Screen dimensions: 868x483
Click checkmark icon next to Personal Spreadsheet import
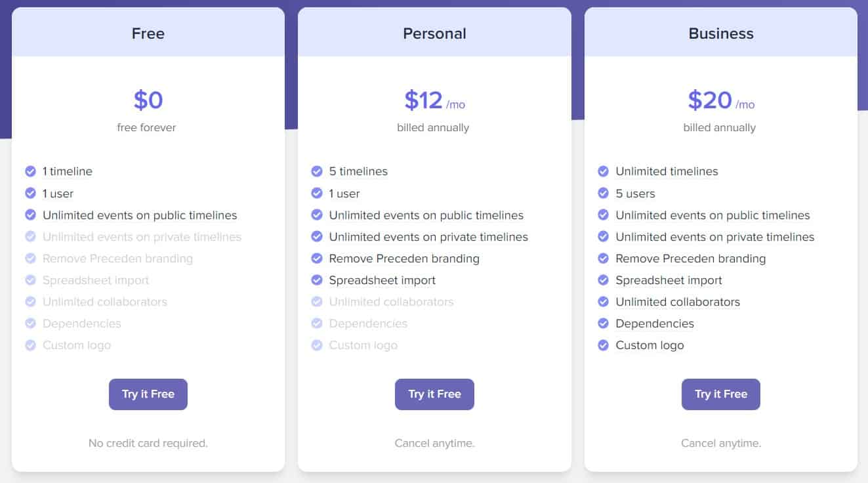click(x=317, y=280)
